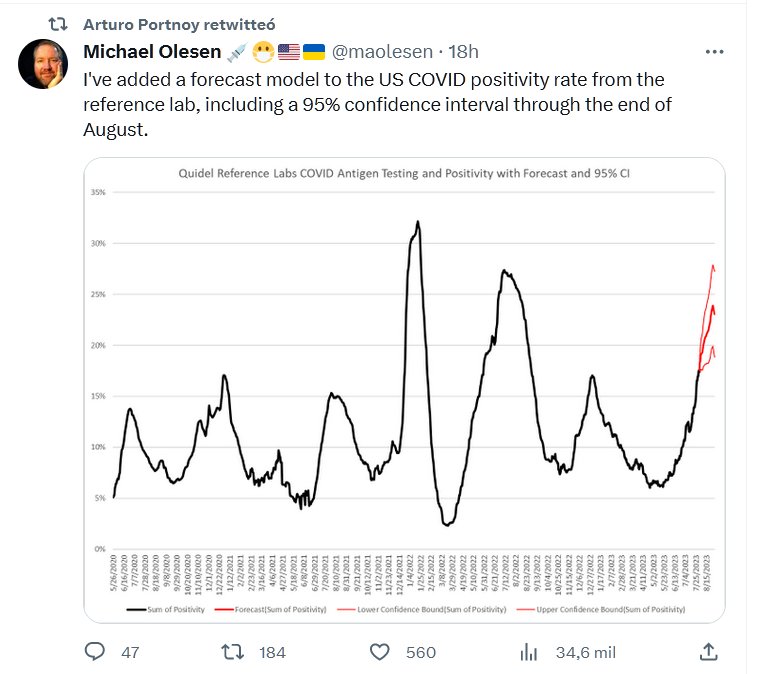Click the Michael Olesen display name
Viewport: 760px width, 674px height.
point(151,52)
